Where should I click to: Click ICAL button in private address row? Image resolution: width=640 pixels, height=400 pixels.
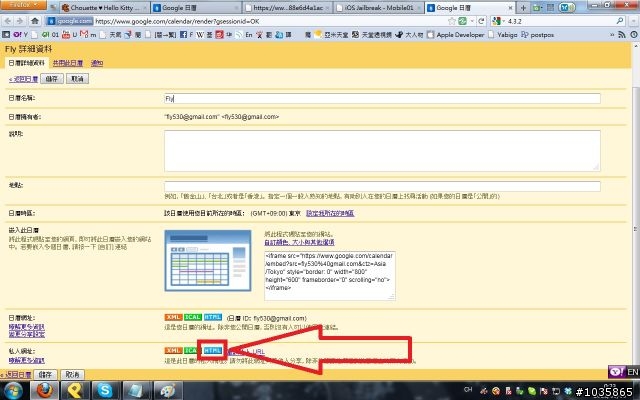[191, 351]
